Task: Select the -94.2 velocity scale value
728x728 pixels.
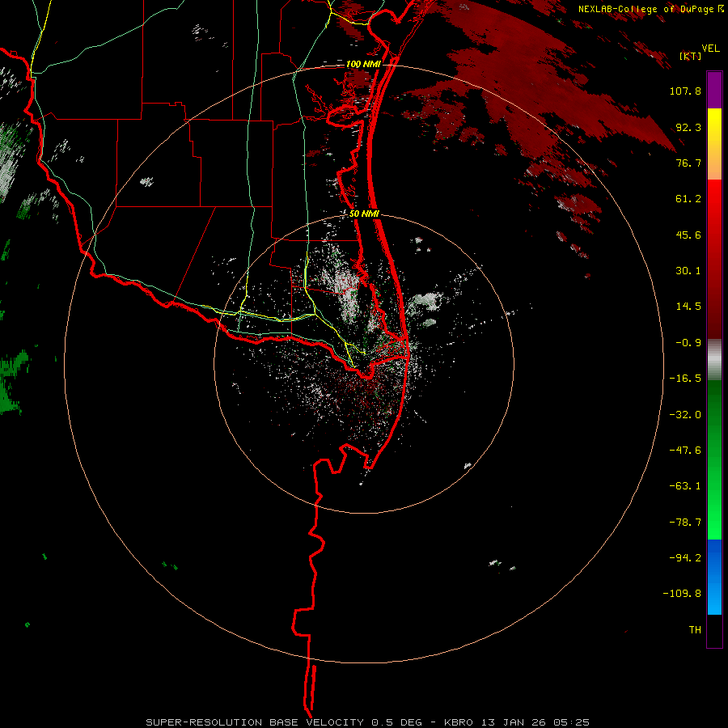Action: (685, 558)
